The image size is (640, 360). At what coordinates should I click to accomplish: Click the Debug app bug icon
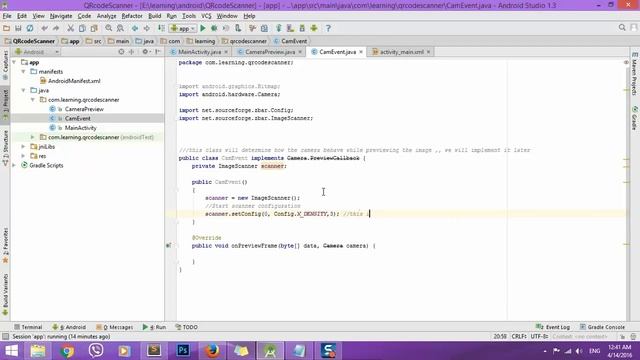(214, 28)
